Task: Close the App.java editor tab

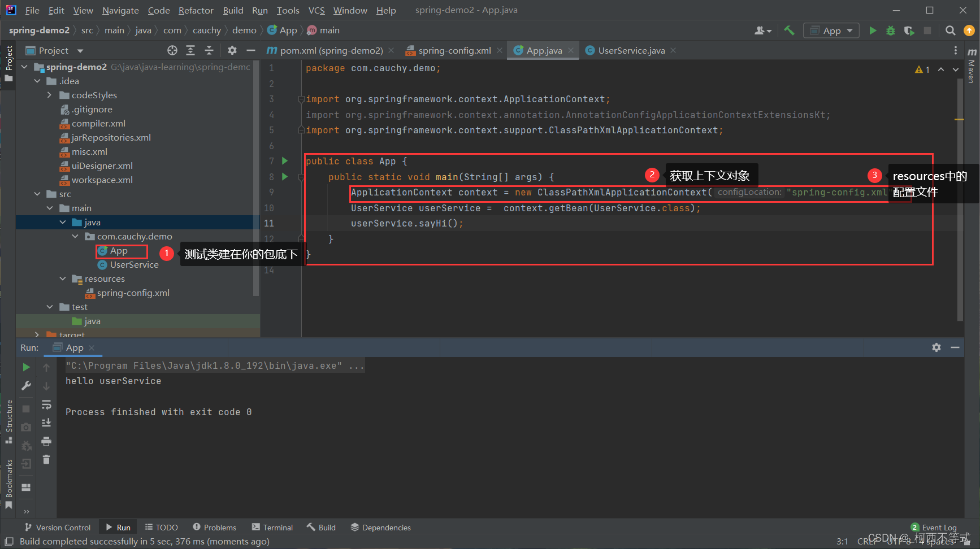Action: click(x=571, y=50)
